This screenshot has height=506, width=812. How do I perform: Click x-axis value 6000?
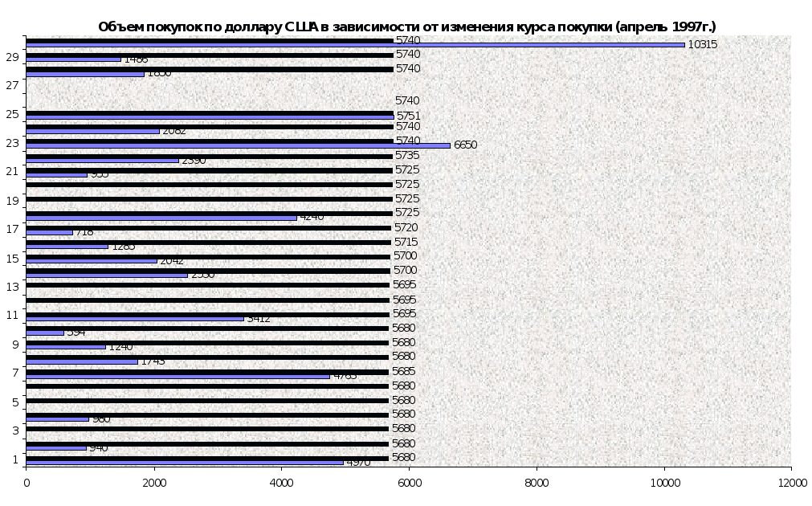[x=409, y=484]
